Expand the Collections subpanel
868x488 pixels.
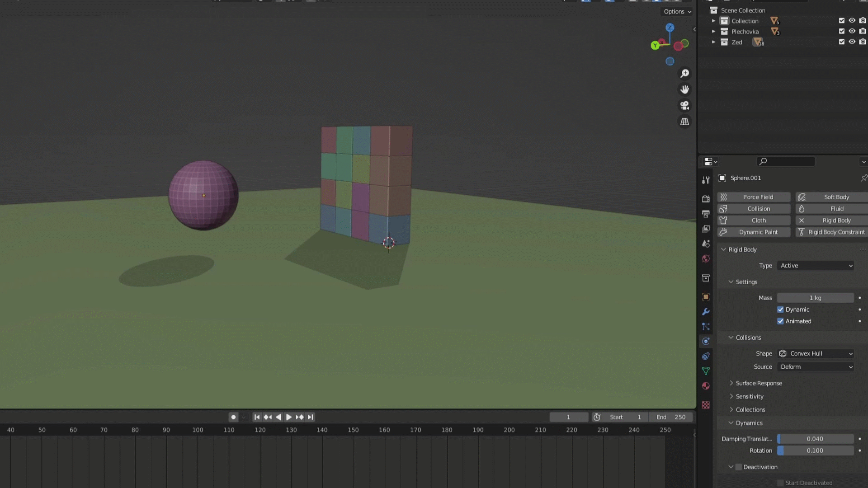tap(750, 410)
